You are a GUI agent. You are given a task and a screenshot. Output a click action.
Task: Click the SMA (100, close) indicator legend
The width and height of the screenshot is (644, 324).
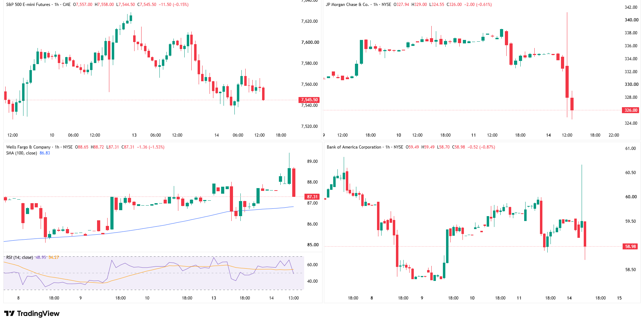click(22, 153)
